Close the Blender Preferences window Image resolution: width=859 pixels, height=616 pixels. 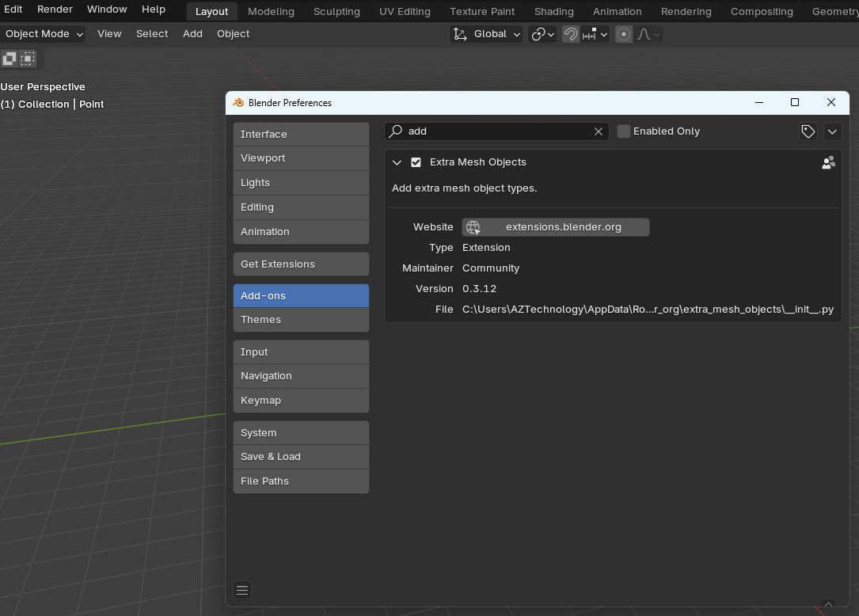coord(830,102)
